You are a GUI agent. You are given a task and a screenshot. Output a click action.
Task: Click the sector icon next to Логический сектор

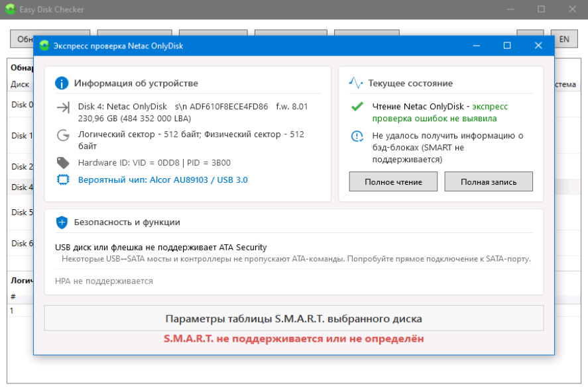tap(63, 135)
